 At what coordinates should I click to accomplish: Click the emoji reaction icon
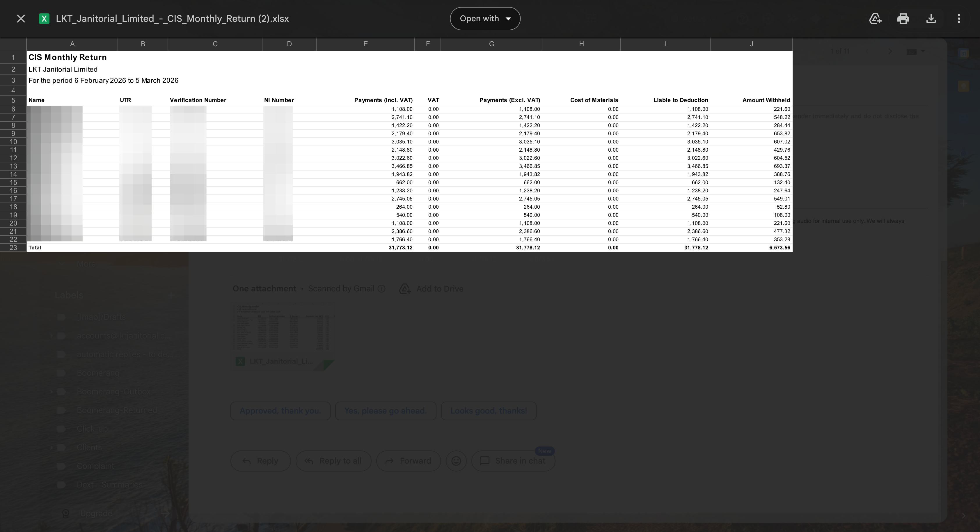click(456, 461)
